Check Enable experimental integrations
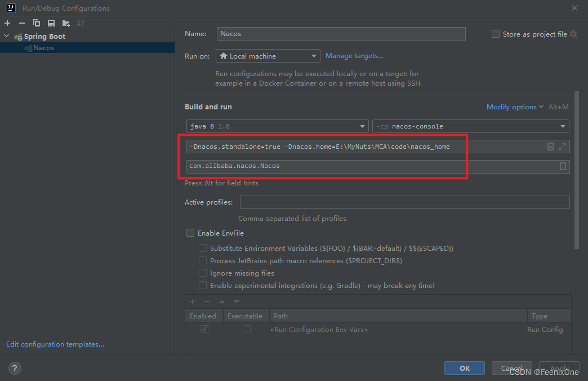This screenshot has height=381, width=588. [x=203, y=285]
